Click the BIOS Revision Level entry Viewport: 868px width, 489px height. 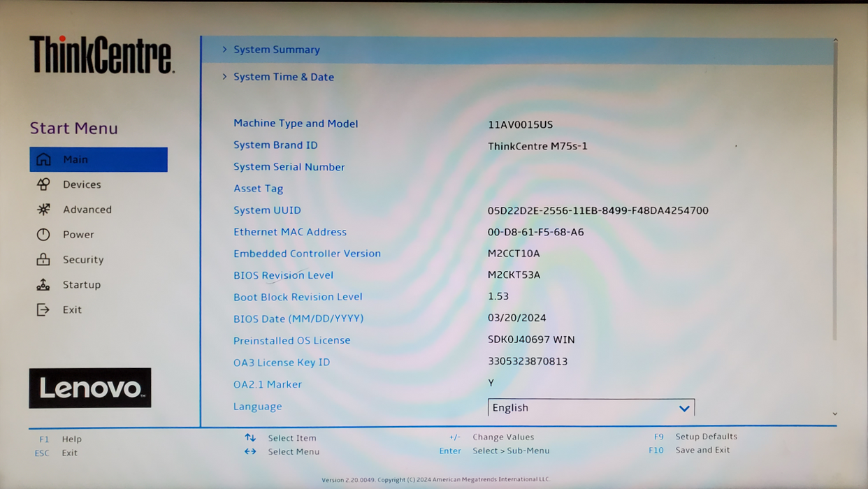283,275
